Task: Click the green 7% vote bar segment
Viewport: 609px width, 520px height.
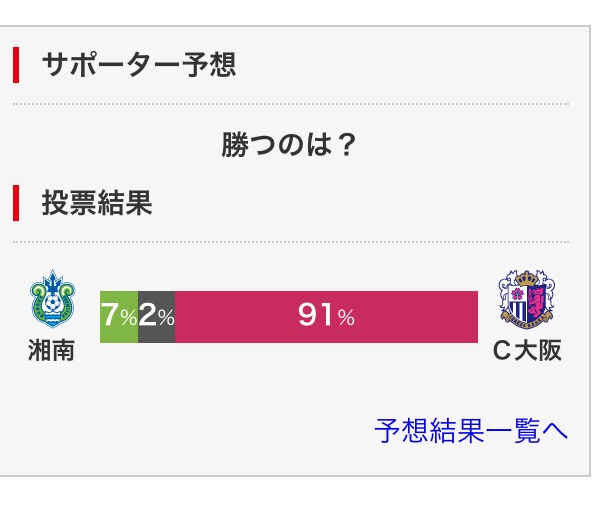Action: (119, 317)
